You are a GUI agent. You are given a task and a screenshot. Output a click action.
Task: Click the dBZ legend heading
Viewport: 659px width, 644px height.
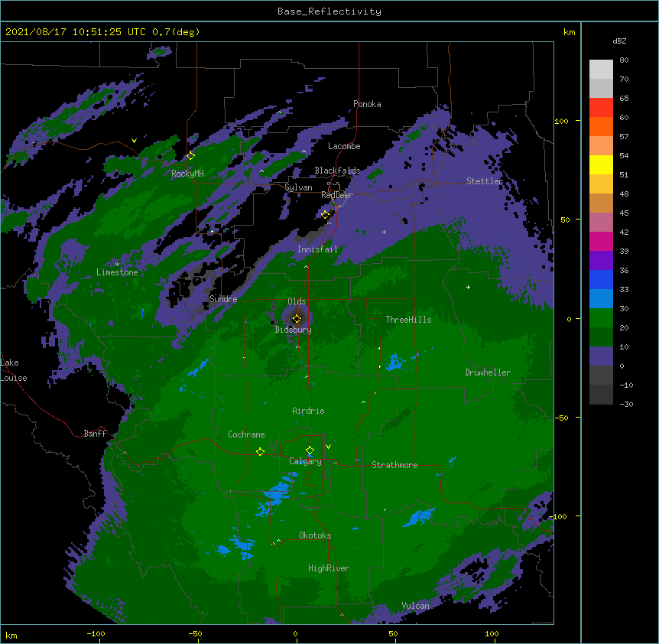tap(619, 41)
